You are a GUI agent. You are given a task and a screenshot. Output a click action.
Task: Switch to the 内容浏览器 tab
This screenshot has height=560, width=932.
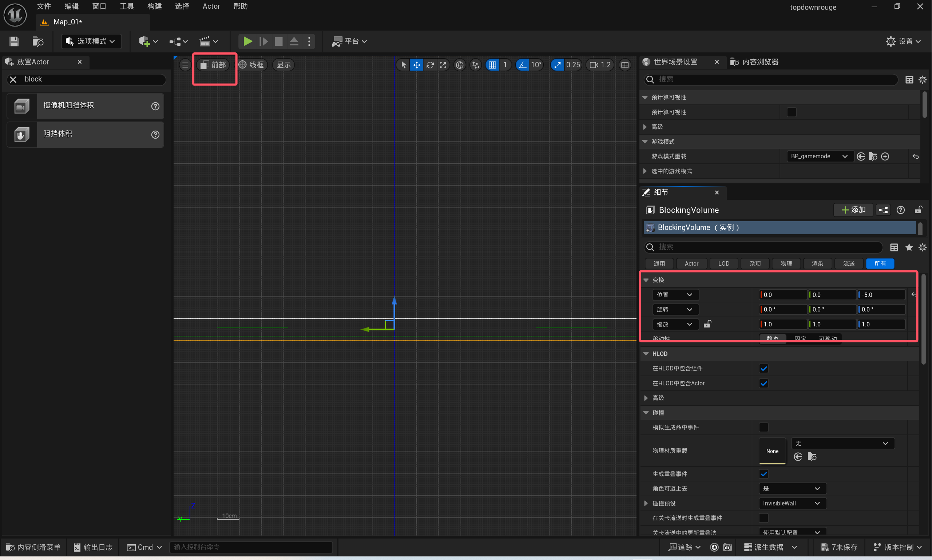pos(755,62)
